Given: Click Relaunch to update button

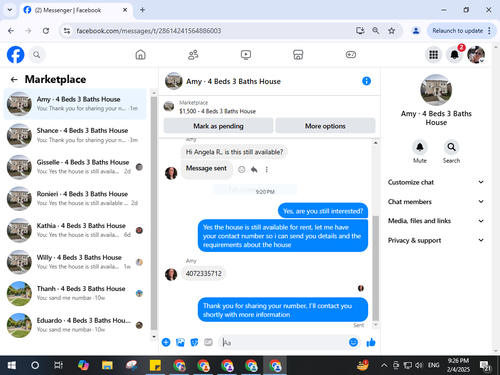Looking at the screenshot, I should click(x=458, y=31).
